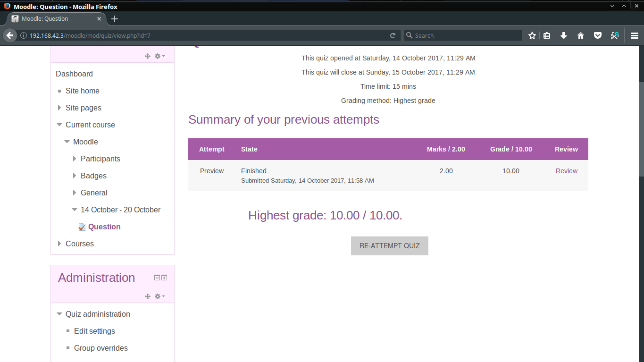Move the Administration block with its crosshair icon

(147, 296)
